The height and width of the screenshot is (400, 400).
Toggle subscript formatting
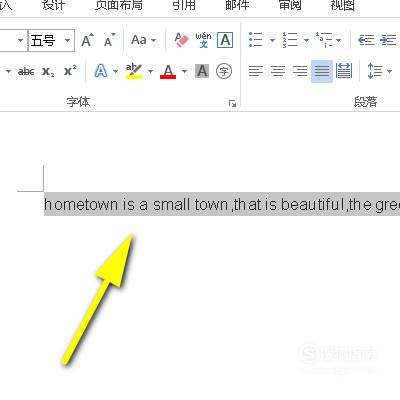[x=48, y=71]
